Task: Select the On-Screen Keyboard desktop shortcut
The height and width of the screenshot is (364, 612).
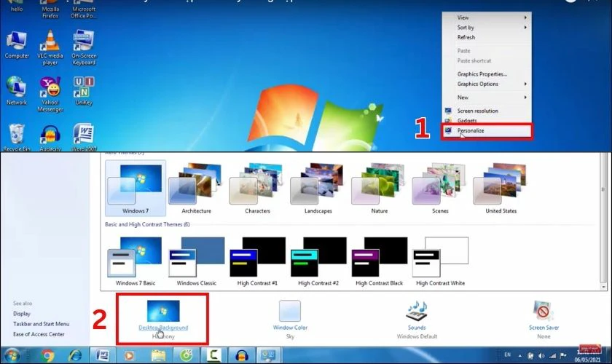Action: pyautogui.click(x=84, y=47)
